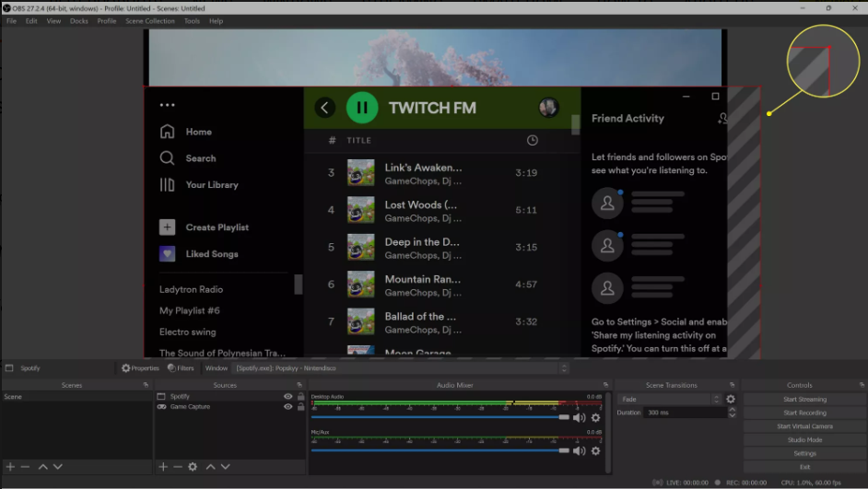Click Start Streaming button
Image resolution: width=868 pixels, height=489 pixels.
[x=805, y=400]
